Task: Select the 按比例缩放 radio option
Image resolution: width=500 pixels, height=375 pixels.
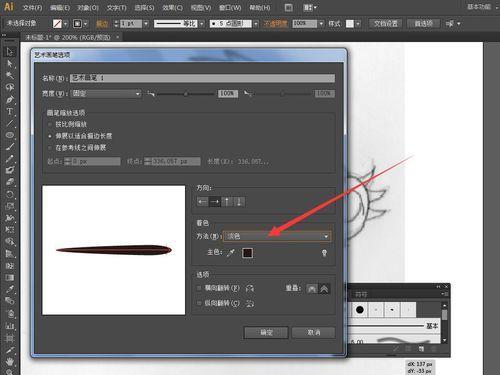Action: (x=50, y=124)
